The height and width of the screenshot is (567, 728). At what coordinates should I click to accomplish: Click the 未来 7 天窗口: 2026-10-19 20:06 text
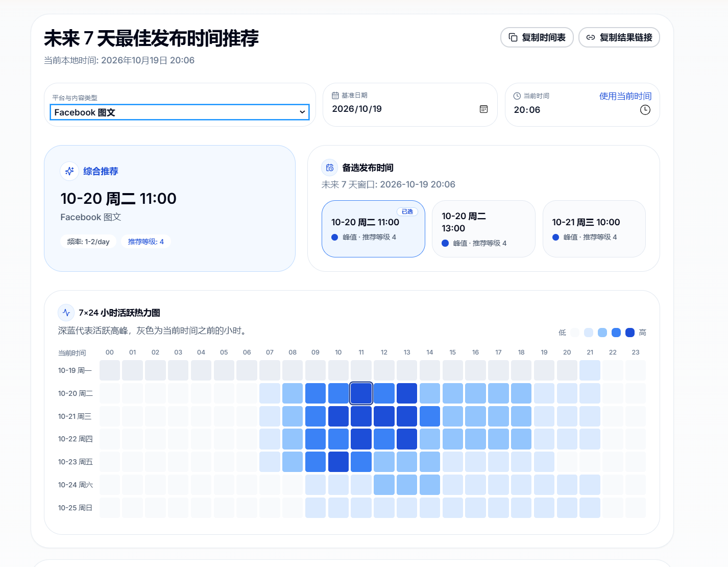(x=389, y=184)
